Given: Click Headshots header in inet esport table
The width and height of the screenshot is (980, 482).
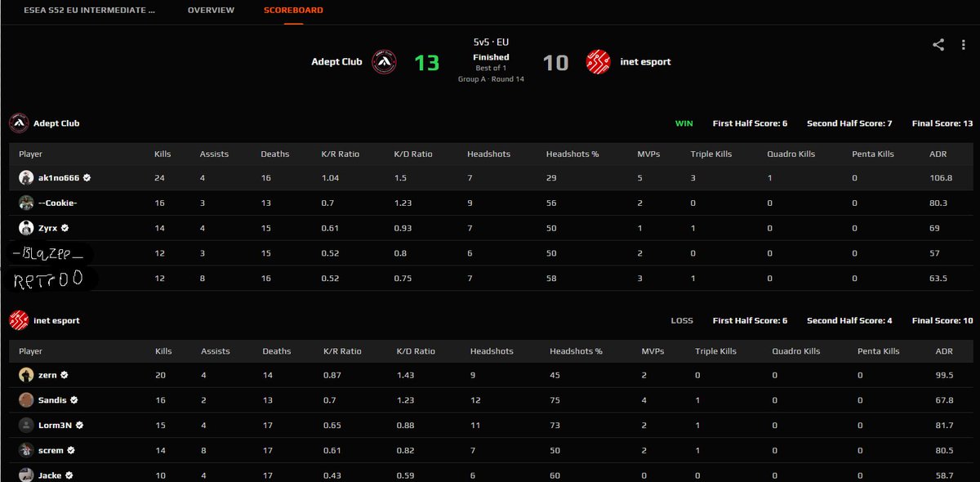Looking at the screenshot, I should point(492,351).
